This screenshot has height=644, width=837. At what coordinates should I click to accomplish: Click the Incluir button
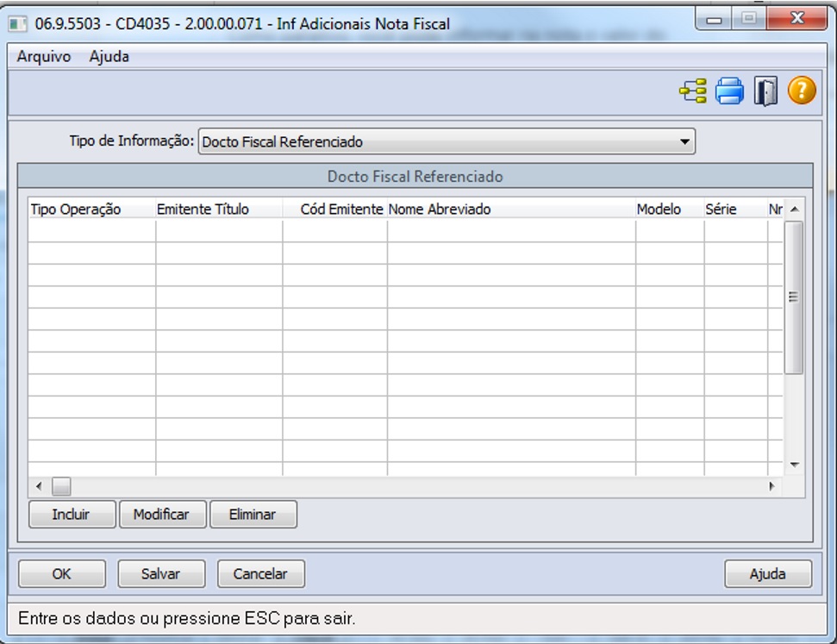[72, 514]
